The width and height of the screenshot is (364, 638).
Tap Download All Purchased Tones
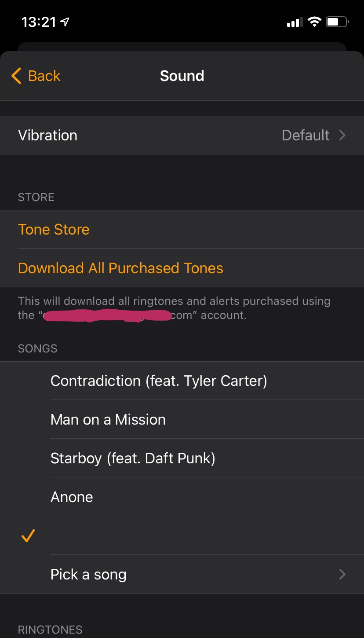120,268
